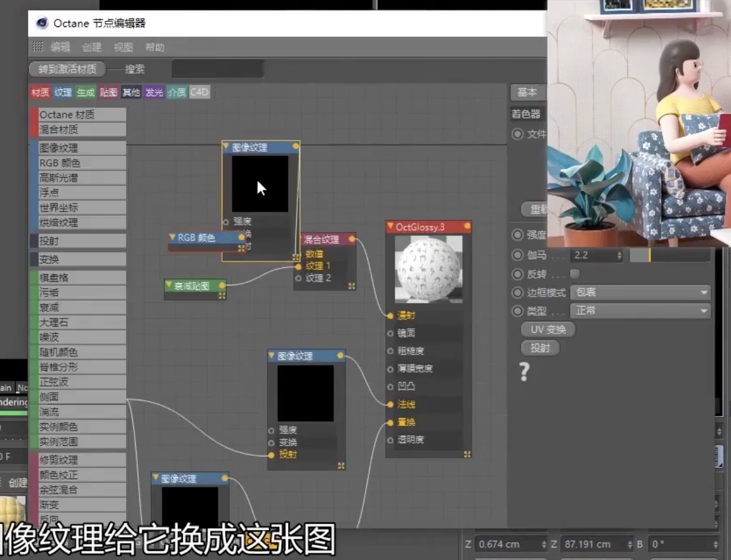This screenshot has width=731, height=560.
Task: Toggle the 贴图 filter tag
Action: [x=108, y=92]
